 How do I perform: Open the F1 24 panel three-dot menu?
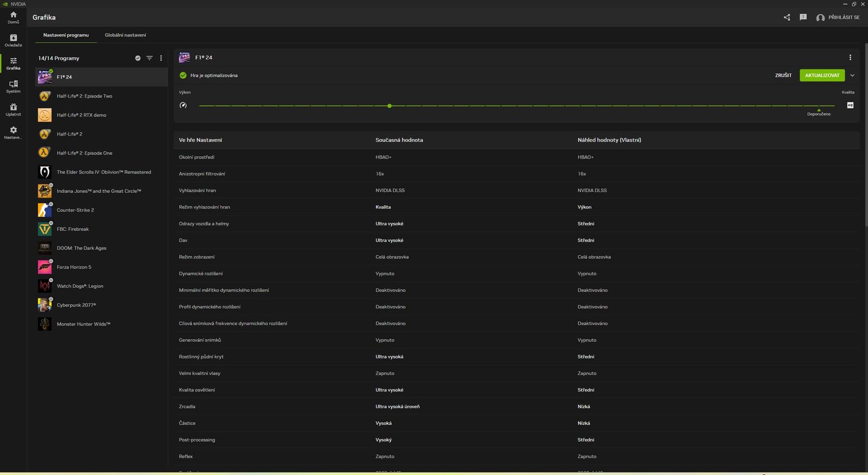pos(850,58)
